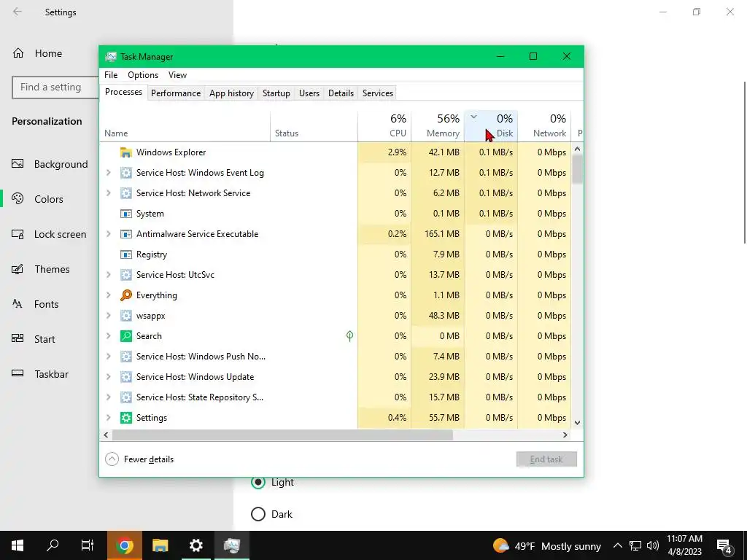Click the System process icon

point(125,214)
